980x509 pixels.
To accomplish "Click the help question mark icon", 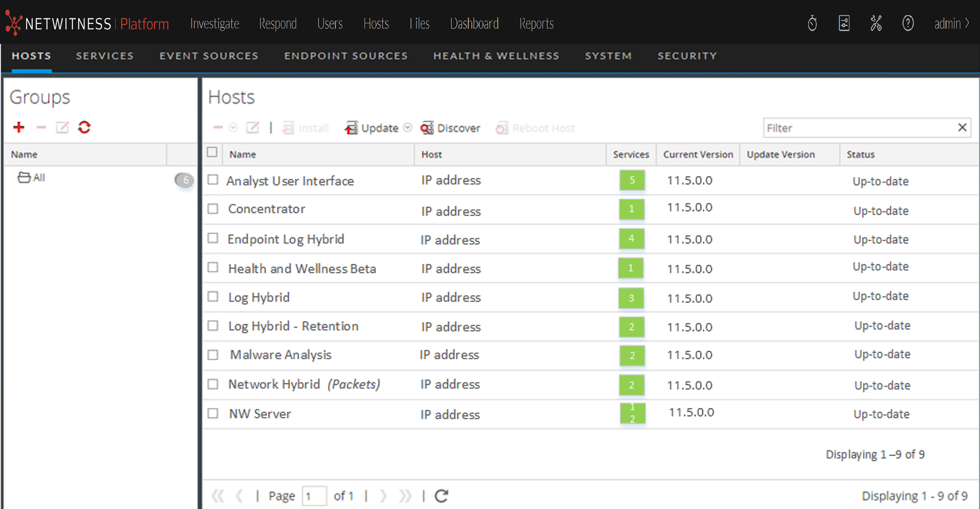I will click(x=908, y=23).
